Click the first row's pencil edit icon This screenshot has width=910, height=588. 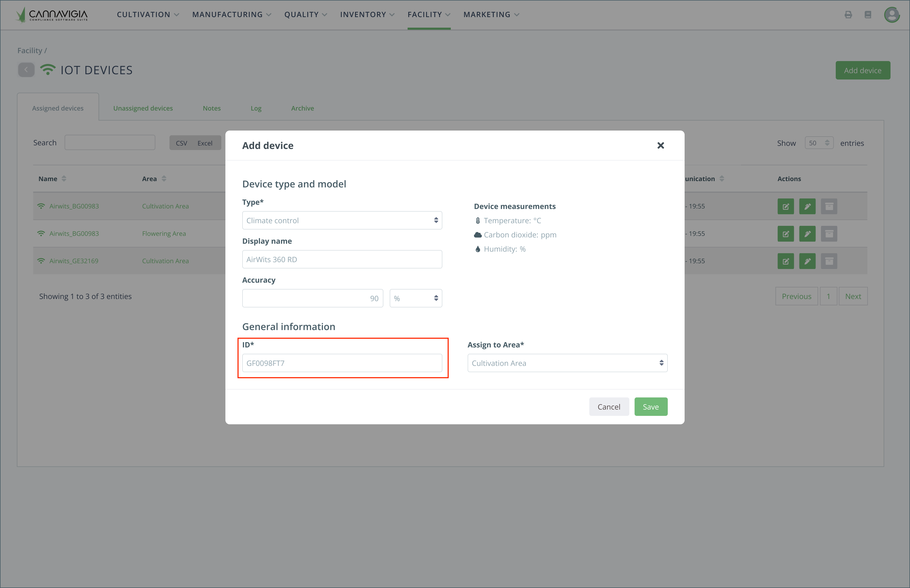point(807,206)
